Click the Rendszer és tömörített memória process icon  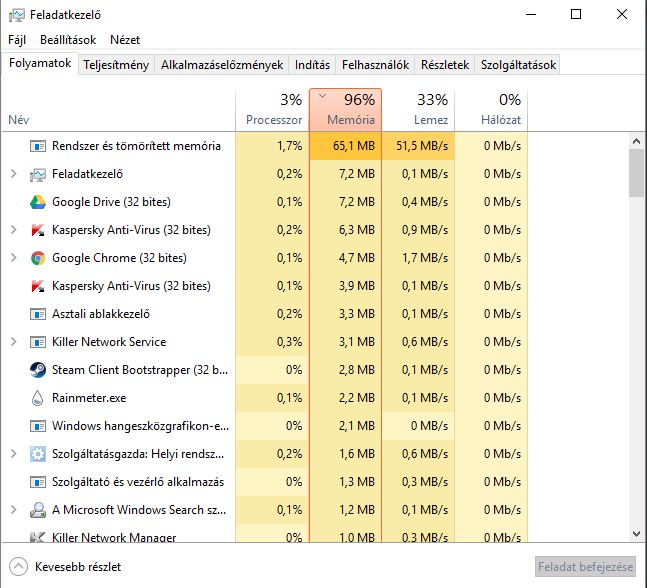(38, 146)
